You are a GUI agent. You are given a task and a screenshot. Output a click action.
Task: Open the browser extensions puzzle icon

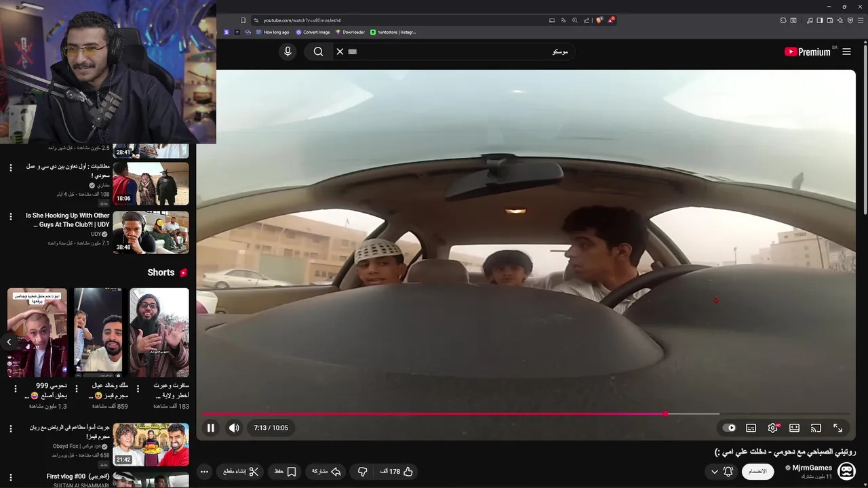click(783, 20)
